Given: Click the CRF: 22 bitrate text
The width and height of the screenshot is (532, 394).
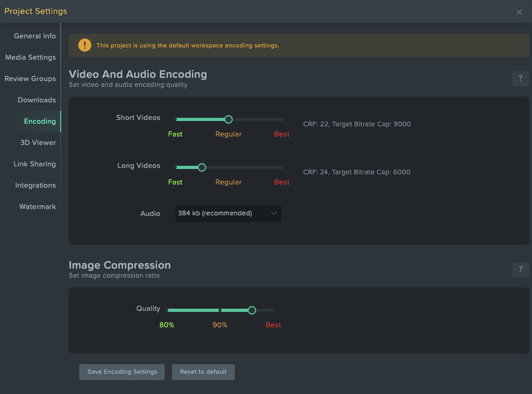Looking at the screenshot, I should click(x=357, y=124).
